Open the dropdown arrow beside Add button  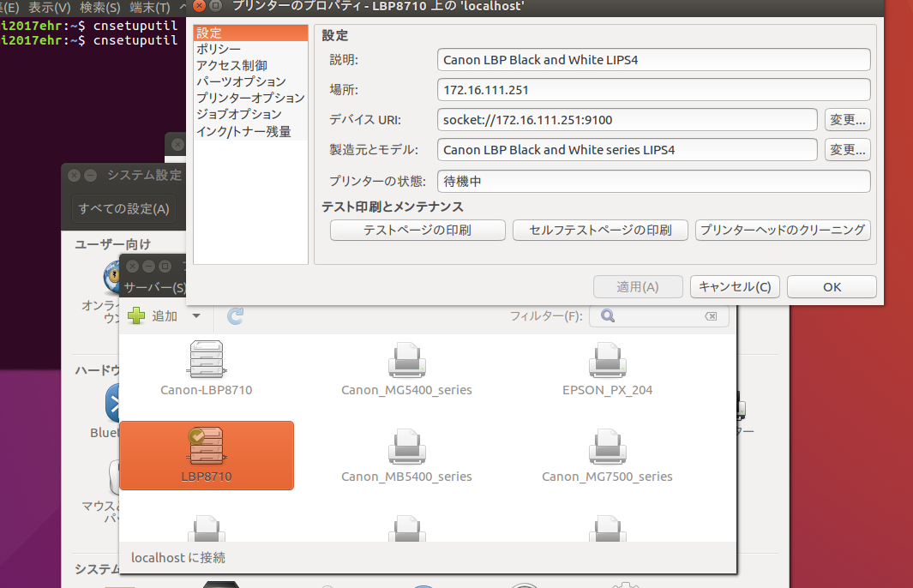pos(196,316)
